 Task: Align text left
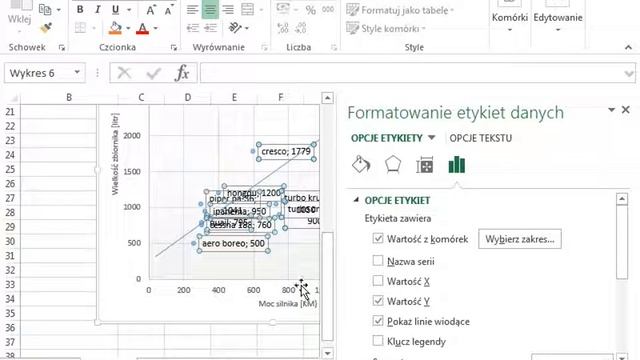coord(192,9)
